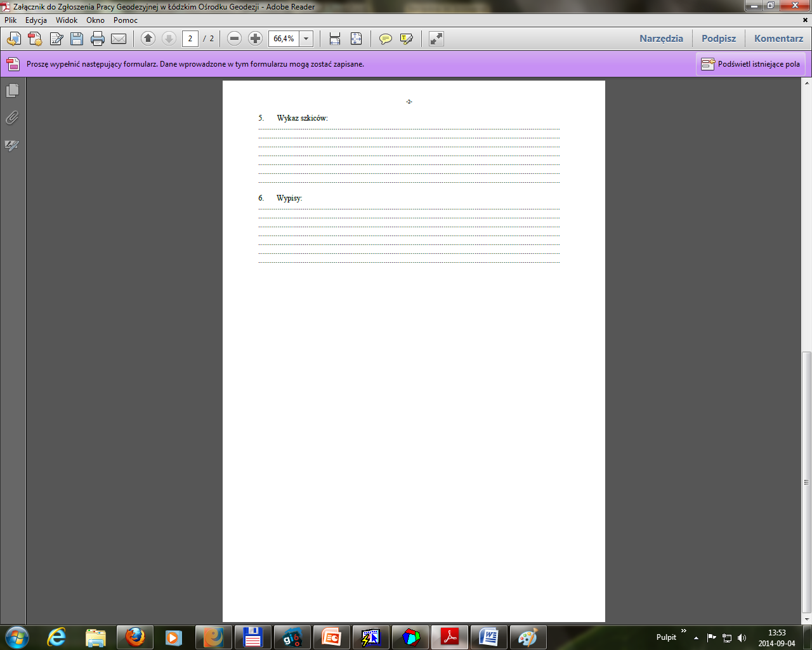Screen dimensions: 812x650
Task: Open Firefox from the taskbar
Action: click(135, 637)
